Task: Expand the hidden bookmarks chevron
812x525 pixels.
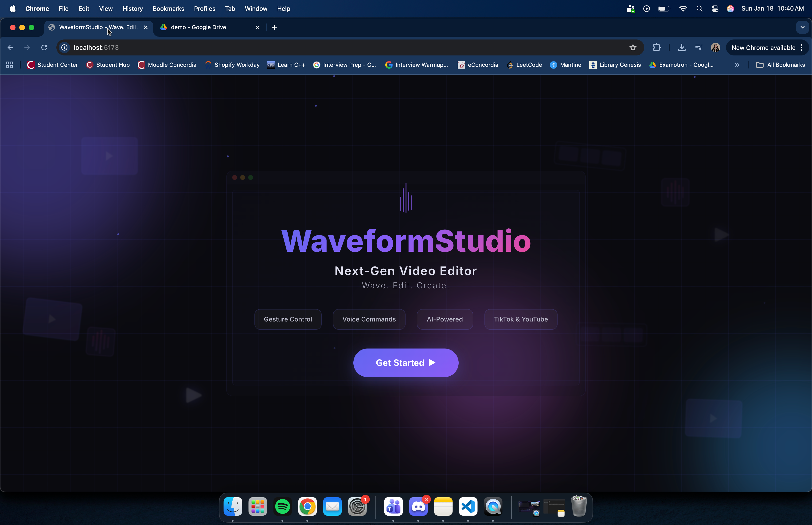Action: (737, 65)
